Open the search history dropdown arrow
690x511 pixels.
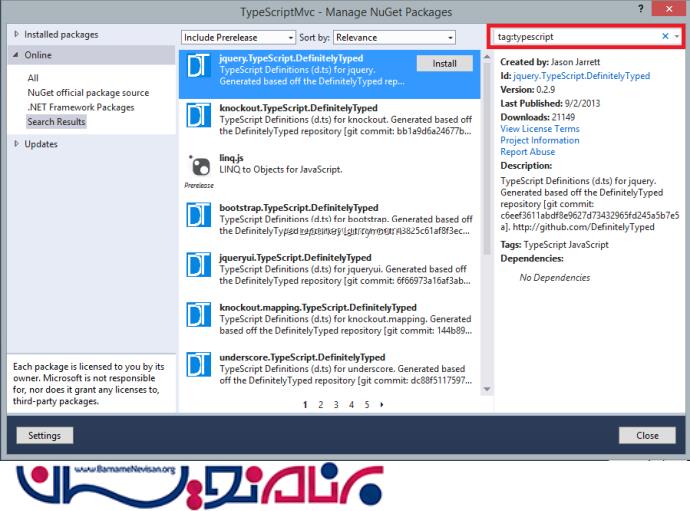click(676, 37)
